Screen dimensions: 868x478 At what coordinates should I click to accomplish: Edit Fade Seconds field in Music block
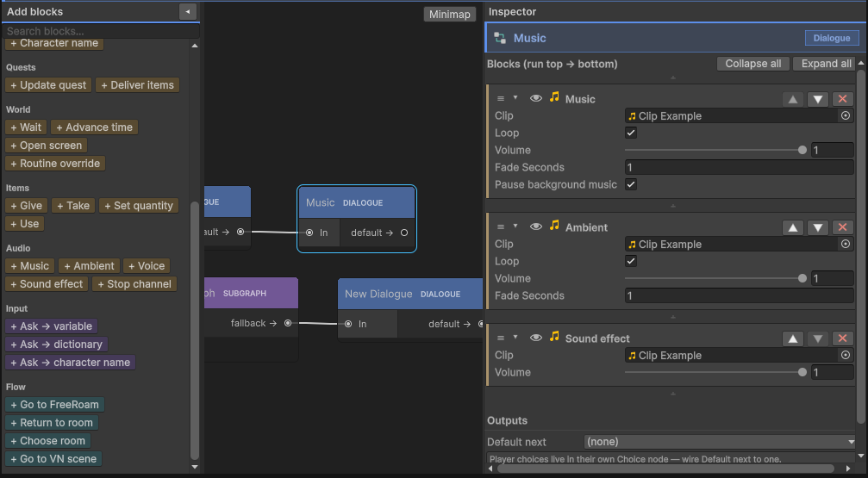pyautogui.click(x=739, y=167)
